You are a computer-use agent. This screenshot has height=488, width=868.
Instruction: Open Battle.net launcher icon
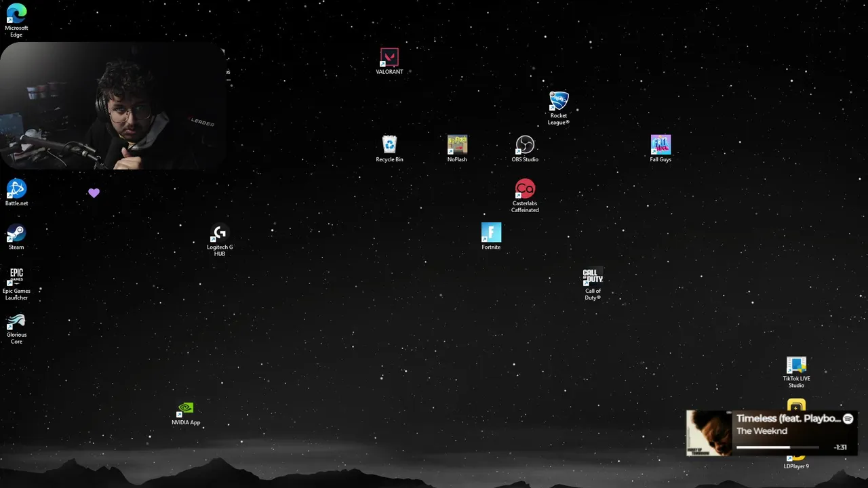16,192
